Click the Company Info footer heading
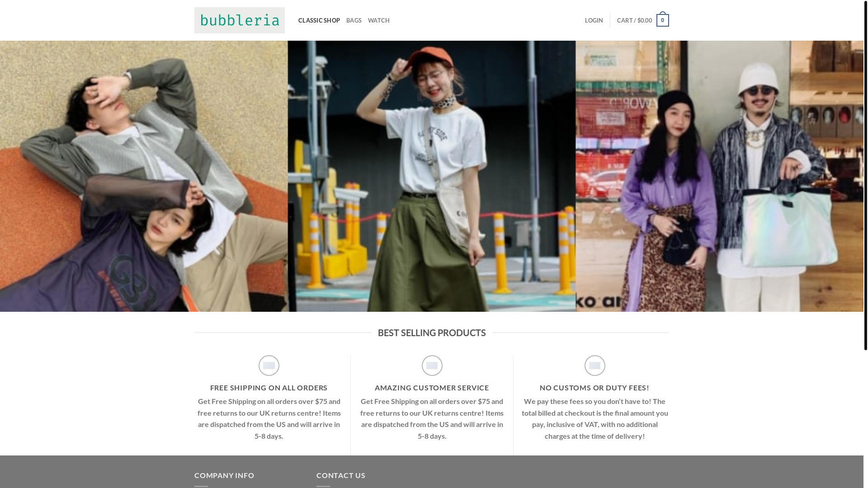Image resolution: width=868 pixels, height=488 pixels. coord(224,475)
